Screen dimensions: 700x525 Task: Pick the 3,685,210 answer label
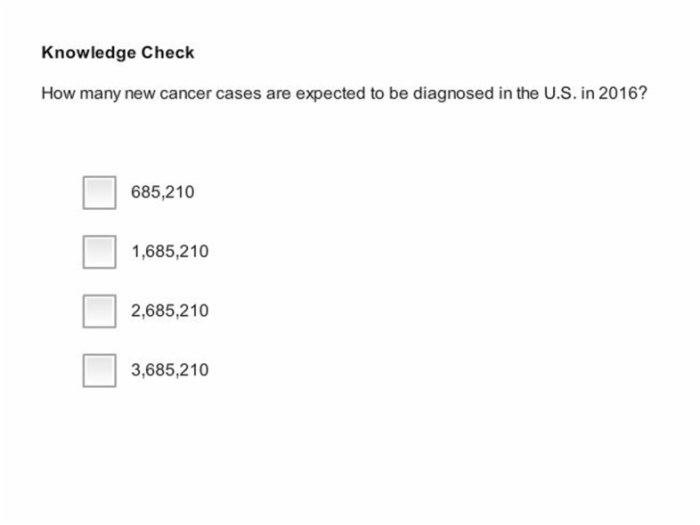pyautogui.click(x=170, y=370)
